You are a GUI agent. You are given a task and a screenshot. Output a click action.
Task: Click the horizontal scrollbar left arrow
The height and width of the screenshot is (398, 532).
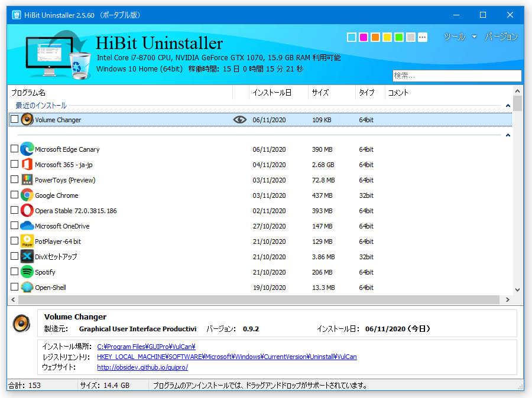point(13,300)
